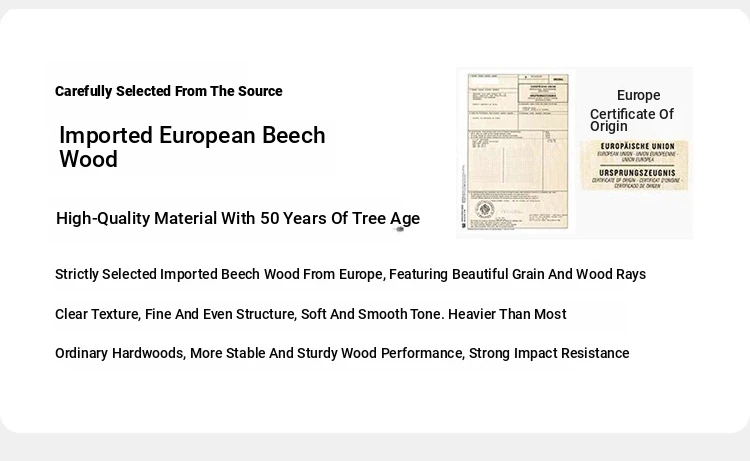The height and width of the screenshot is (461, 750).
Task: Click the 'Imported European Beech Wood' heading
Action: coord(192,147)
